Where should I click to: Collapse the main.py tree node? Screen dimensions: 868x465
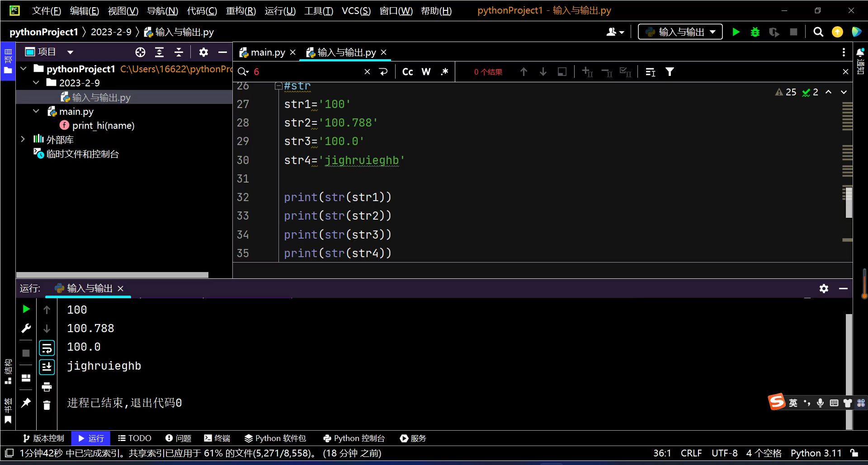tap(36, 111)
